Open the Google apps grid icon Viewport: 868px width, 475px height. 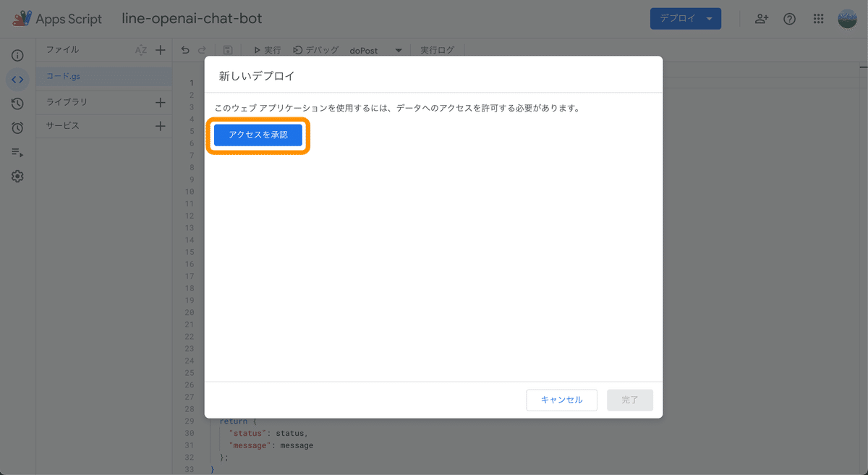tap(819, 19)
